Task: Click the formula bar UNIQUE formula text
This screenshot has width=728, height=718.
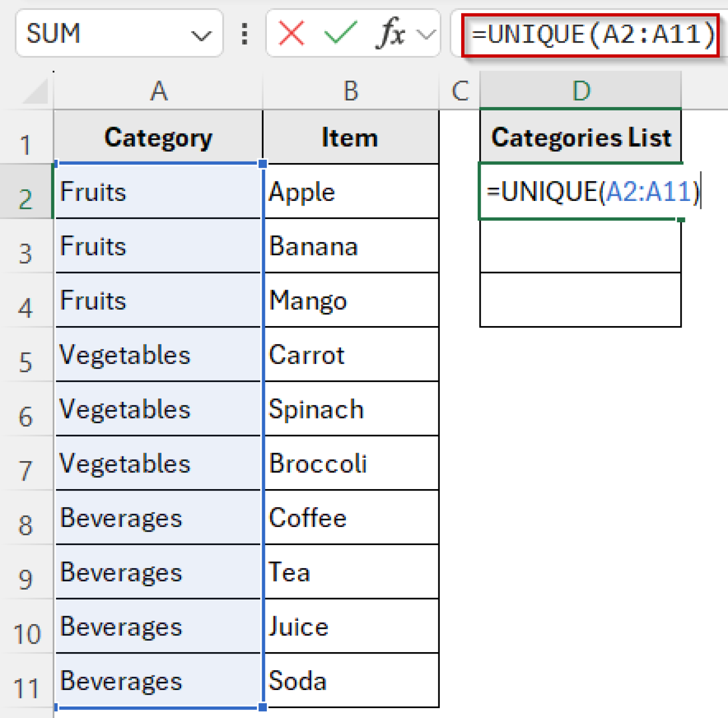Action: (x=591, y=35)
